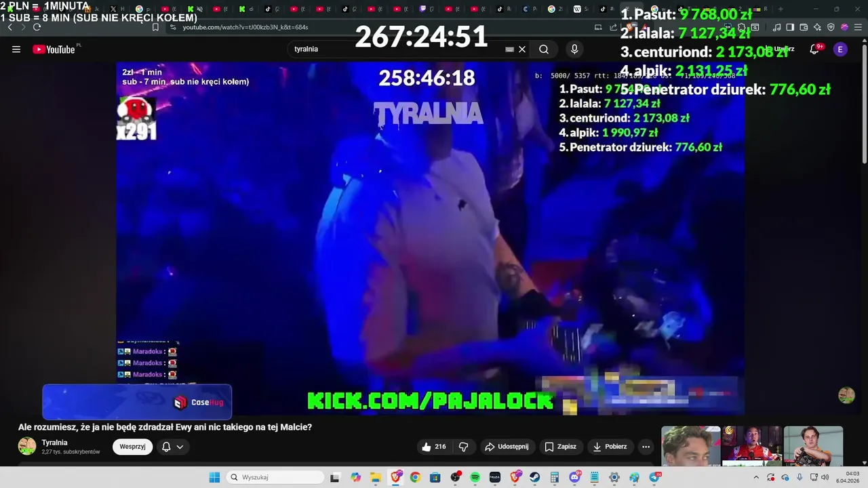Viewport: 868px width, 488px height.
Task: Open account menu with E avatar
Action: click(840, 49)
